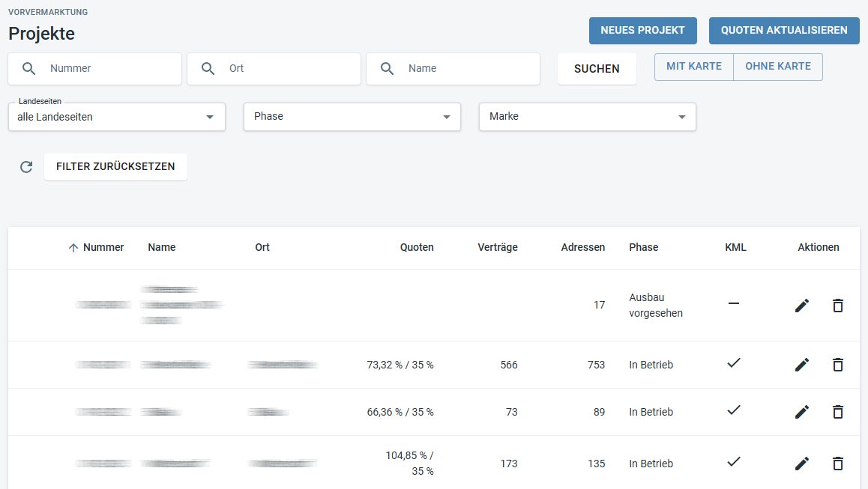The height and width of the screenshot is (489, 868).
Task: Edit the project with 566 Verträge
Action: click(x=802, y=365)
